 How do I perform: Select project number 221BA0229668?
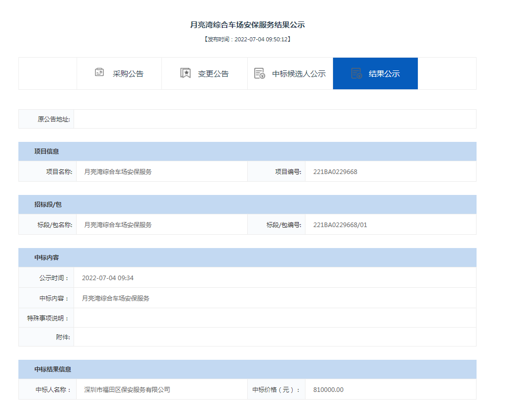pos(335,171)
